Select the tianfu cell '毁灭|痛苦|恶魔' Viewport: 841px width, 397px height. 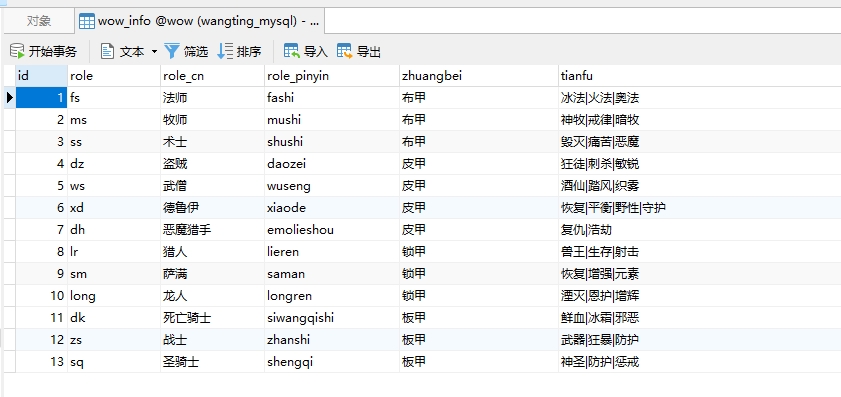click(x=699, y=142)
